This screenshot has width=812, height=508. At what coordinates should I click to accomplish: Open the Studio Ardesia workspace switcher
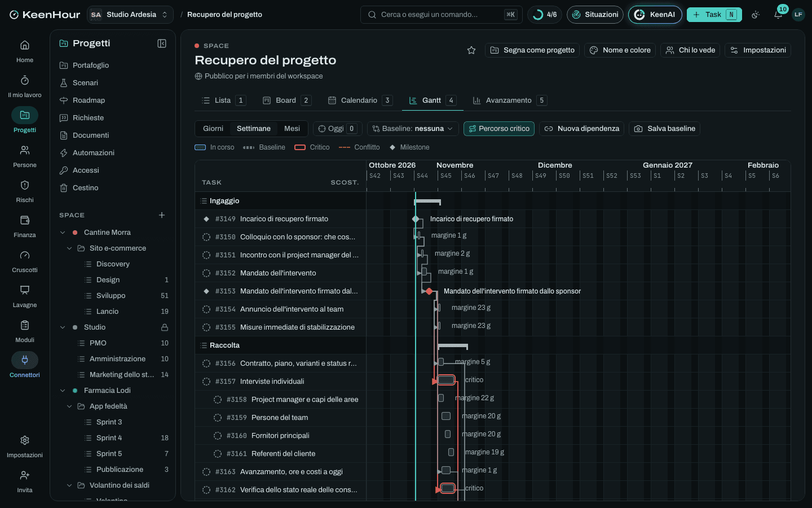130,15
